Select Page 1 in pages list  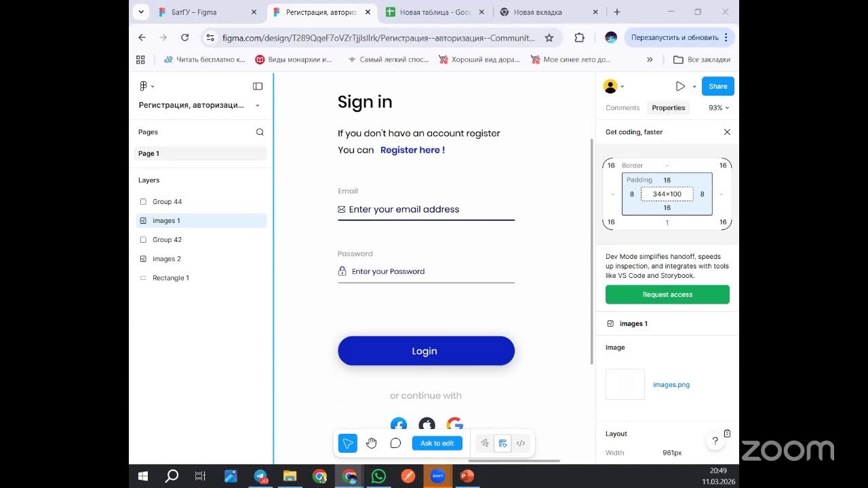[x=200, y=154]
